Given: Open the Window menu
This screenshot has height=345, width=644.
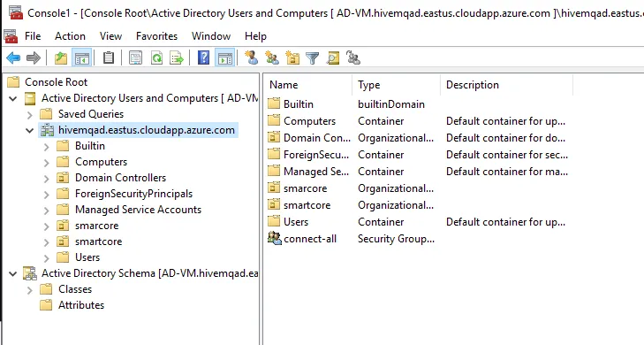Looking at the screenshot, I should 211,36.
